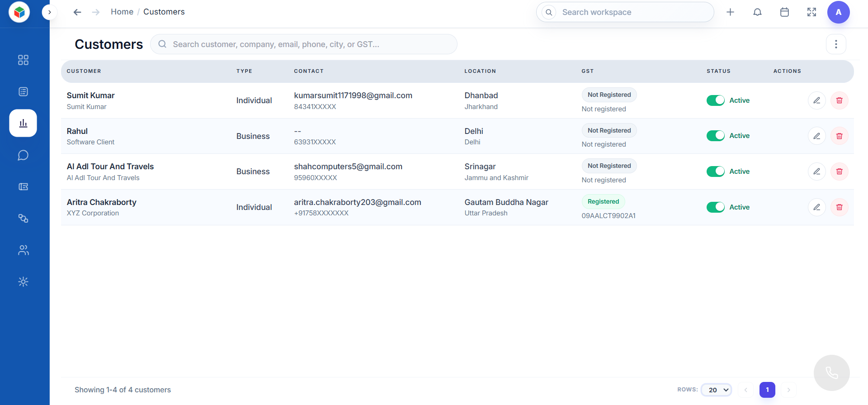Click the GST column header
Viewport: 868px width, 405px height.
point(588,71)
